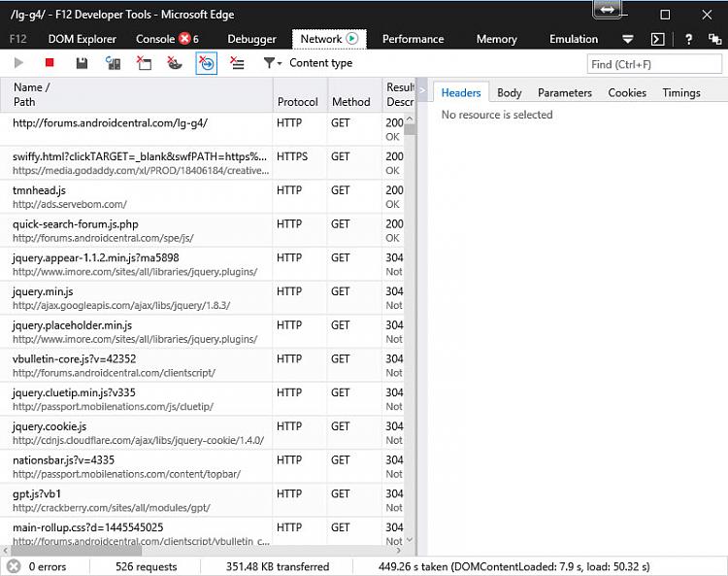Open the help question mark icon
Screen dimensions: 728x576
688,40
